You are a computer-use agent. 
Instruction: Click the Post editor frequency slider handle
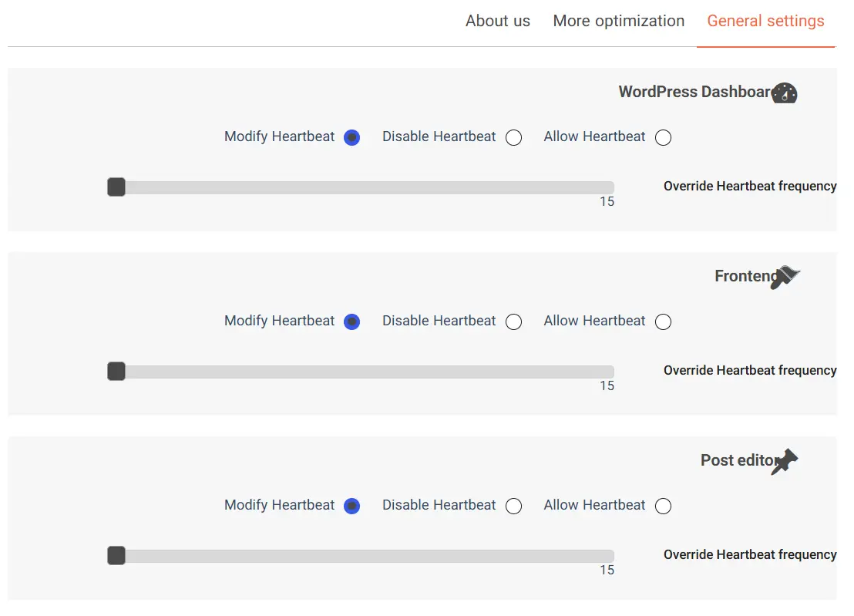(x=116, y=556)
